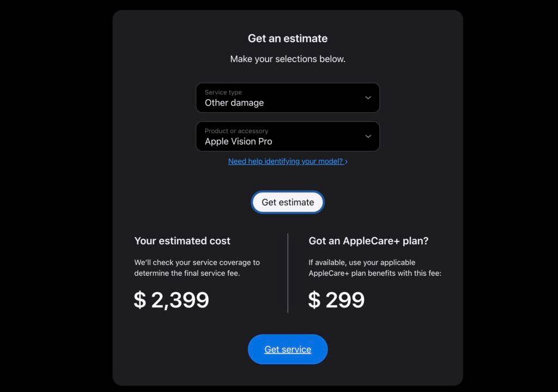Click the Your estimated cost label
The height and width of the screenshot is (392, 558).
pos(183,240)
